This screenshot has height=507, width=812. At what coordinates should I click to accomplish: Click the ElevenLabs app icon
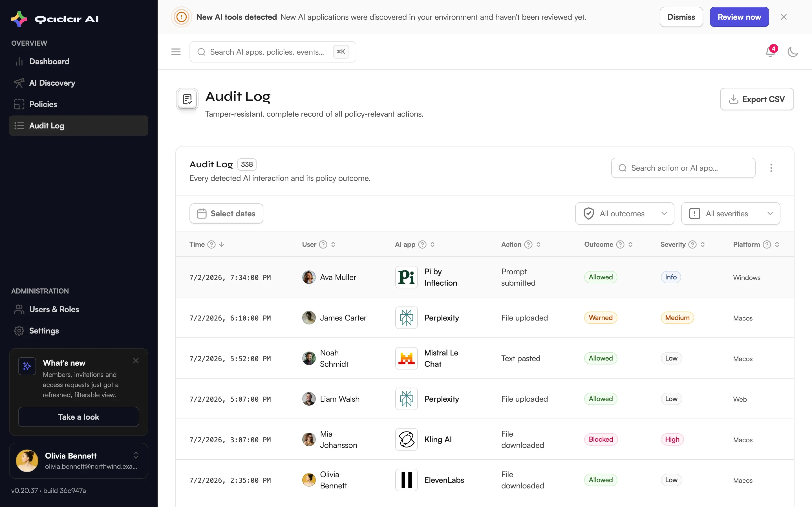click(x=406, y=480)
